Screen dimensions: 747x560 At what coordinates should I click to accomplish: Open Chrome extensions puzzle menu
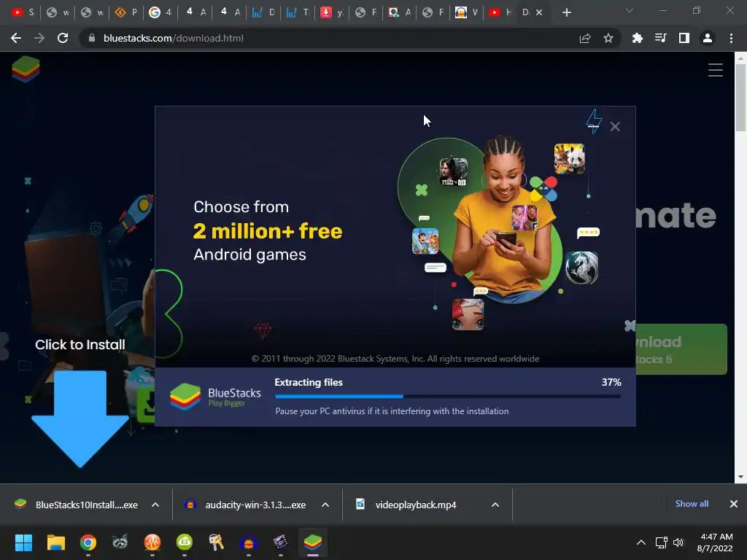pyautogui.click(x=637, y=38)
